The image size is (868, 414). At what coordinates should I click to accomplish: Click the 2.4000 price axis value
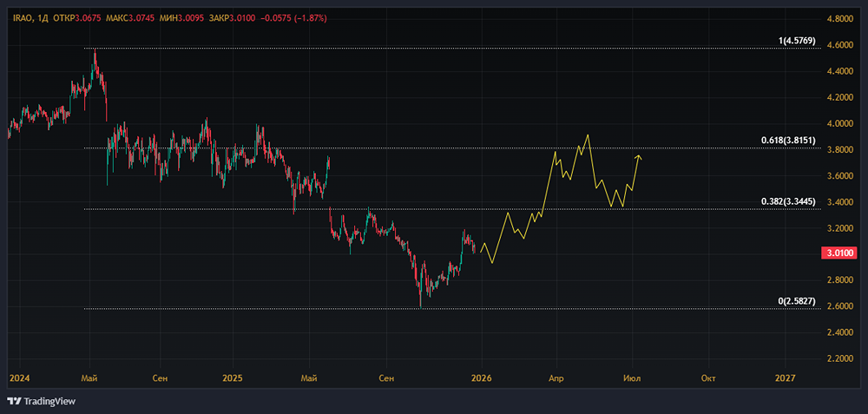(838, 333)
